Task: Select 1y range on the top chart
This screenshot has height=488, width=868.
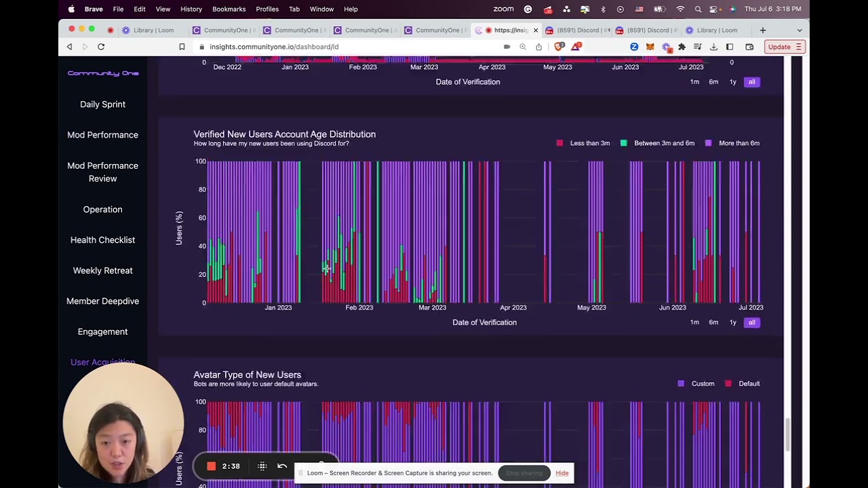Action: pyautogui.click(x=732, y=82)
